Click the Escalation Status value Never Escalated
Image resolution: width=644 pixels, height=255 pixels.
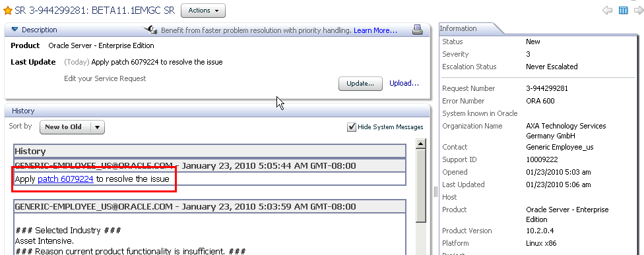(x=552, y=67)
